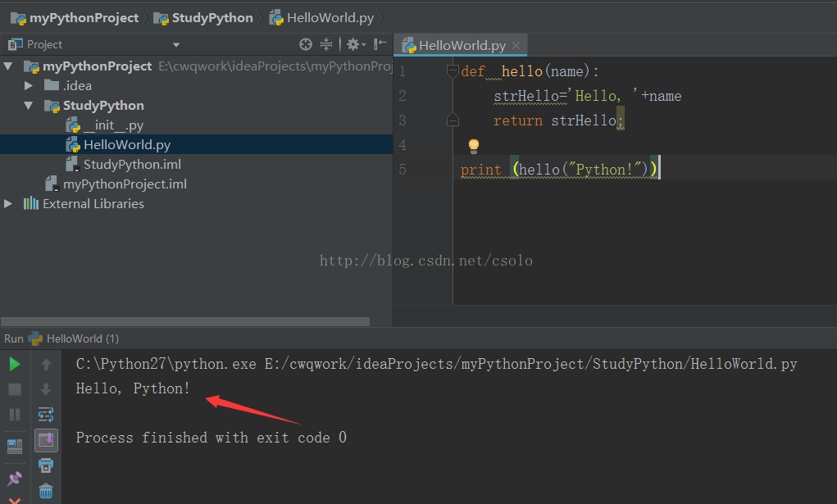The height and width of the screenshot is (504, 837).
Task: Select the Scroll from Source crosshair icon
Action: tap(306, 44)
